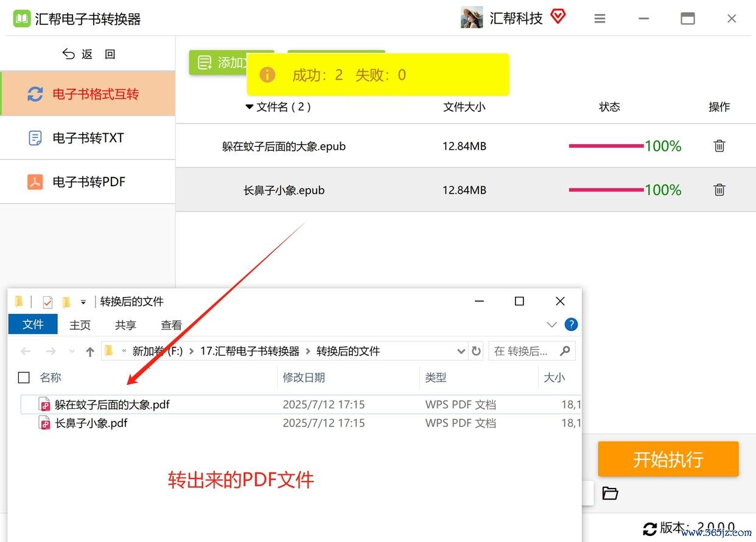This screenshot has width=756, height=542.
Task: Click 转换后的文件 breadcrumb segment
Action: point(348,351)
